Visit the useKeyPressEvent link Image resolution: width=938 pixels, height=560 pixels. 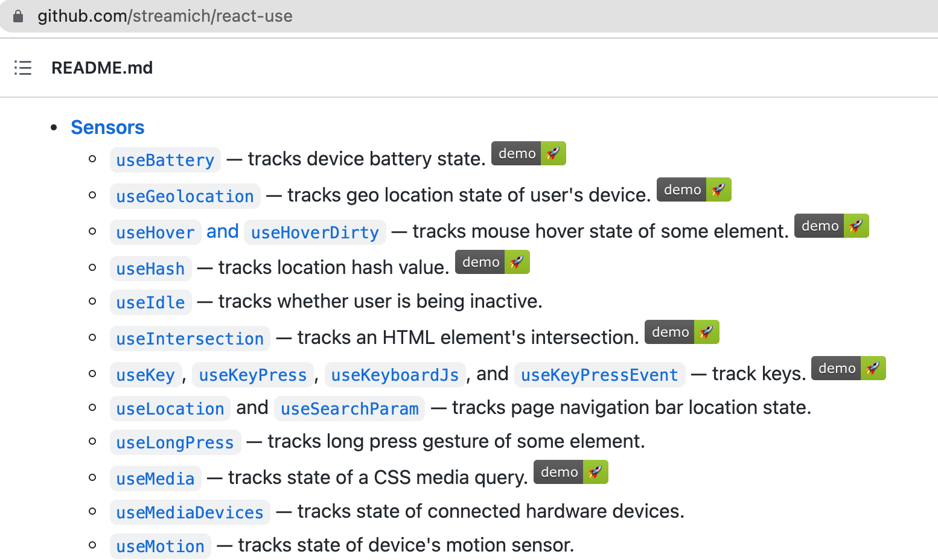point(599,375)
